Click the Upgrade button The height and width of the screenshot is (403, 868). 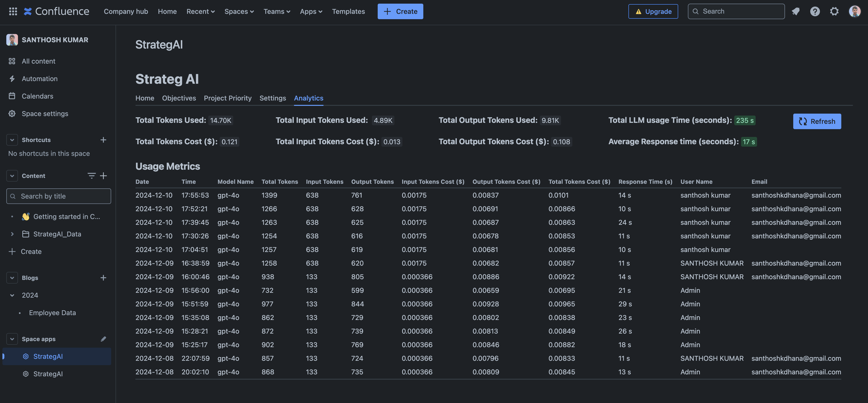point(653,11)
